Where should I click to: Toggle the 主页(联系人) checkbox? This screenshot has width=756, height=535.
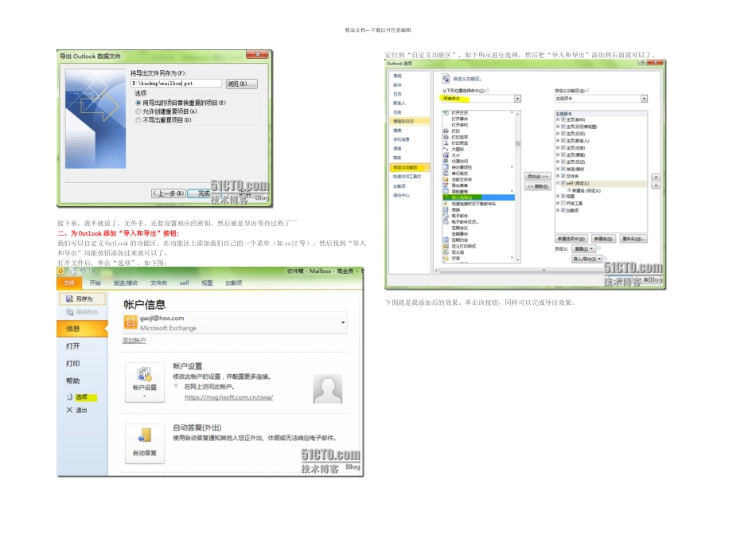tap(563, 140)
